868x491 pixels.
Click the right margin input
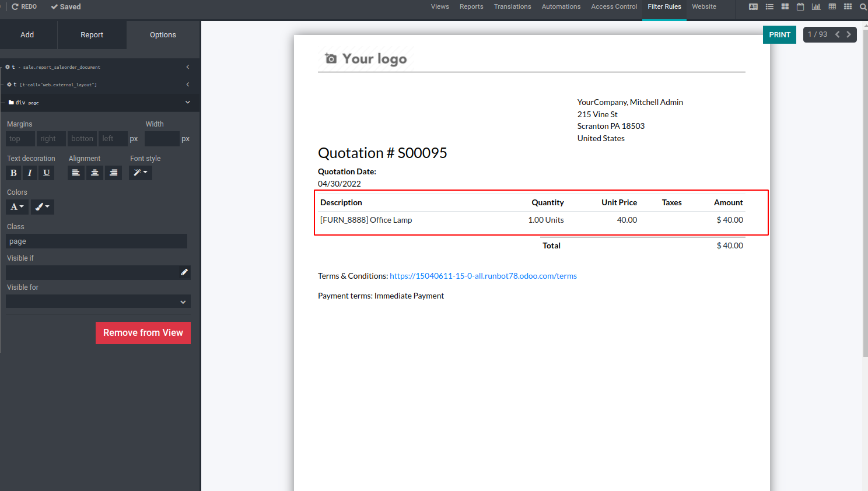[51, 139]
